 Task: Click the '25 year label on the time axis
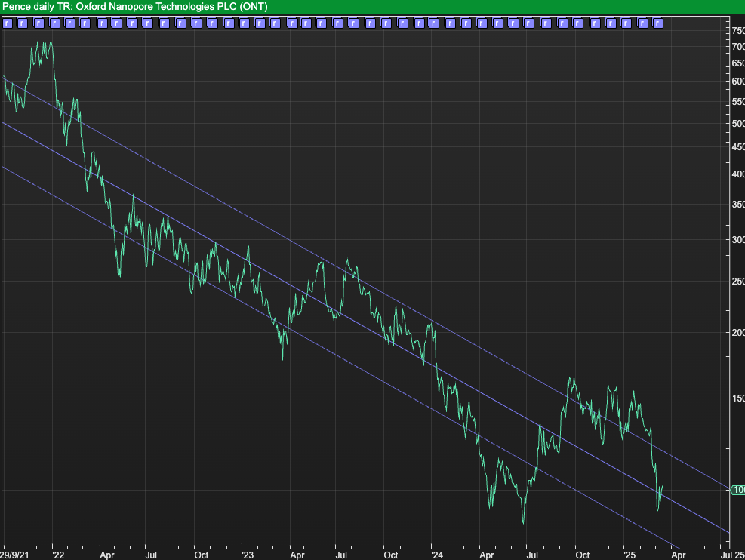(629, 555)
